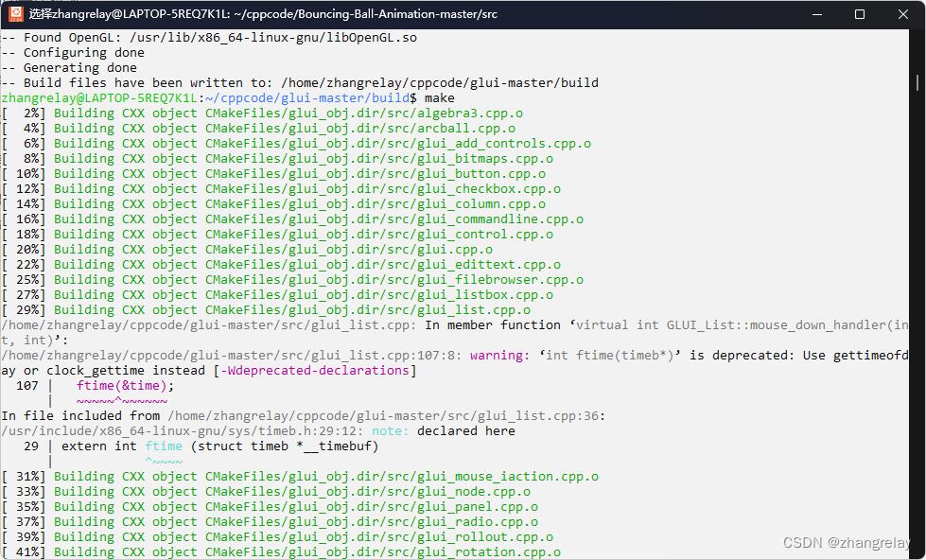Click the 'ftime(&time);' code line
Viewport: 926px width, 560px height.
(125, 386)
